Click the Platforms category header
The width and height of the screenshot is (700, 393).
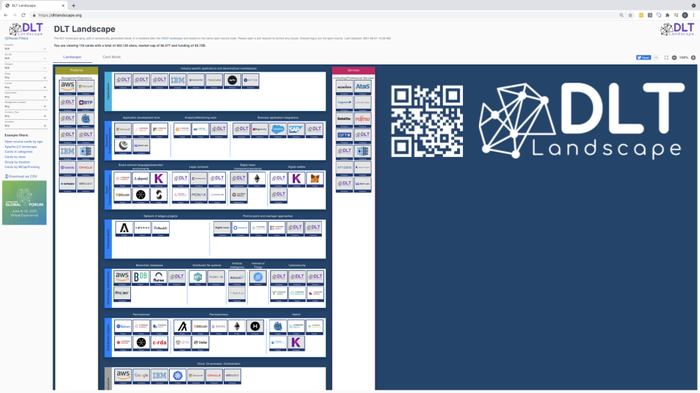tap(76, 70)
